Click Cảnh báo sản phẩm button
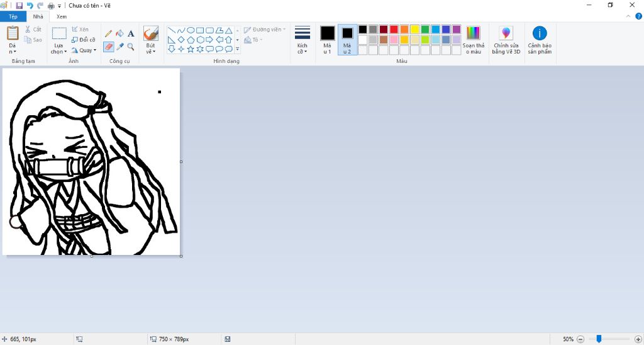The height and width of the screenshot is (345, 644). click(540, 40)
